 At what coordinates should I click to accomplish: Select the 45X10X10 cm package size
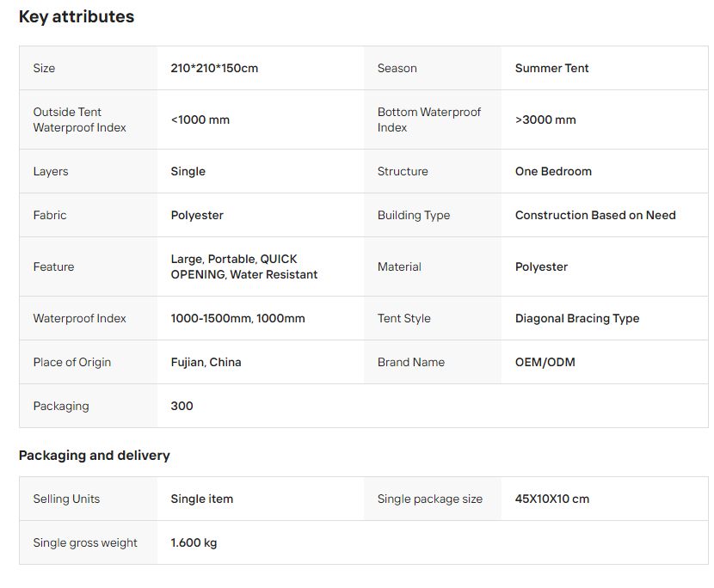[x=551, y=499]
